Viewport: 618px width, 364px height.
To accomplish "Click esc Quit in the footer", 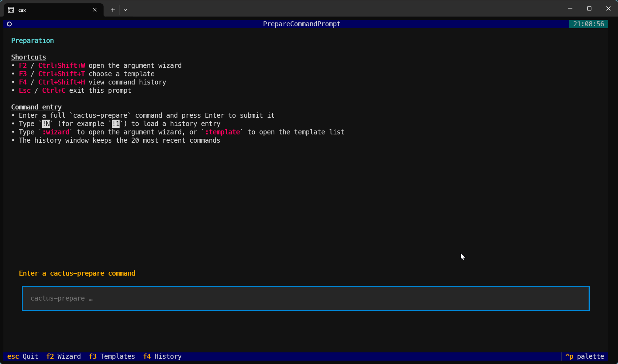I will (22, 356).
